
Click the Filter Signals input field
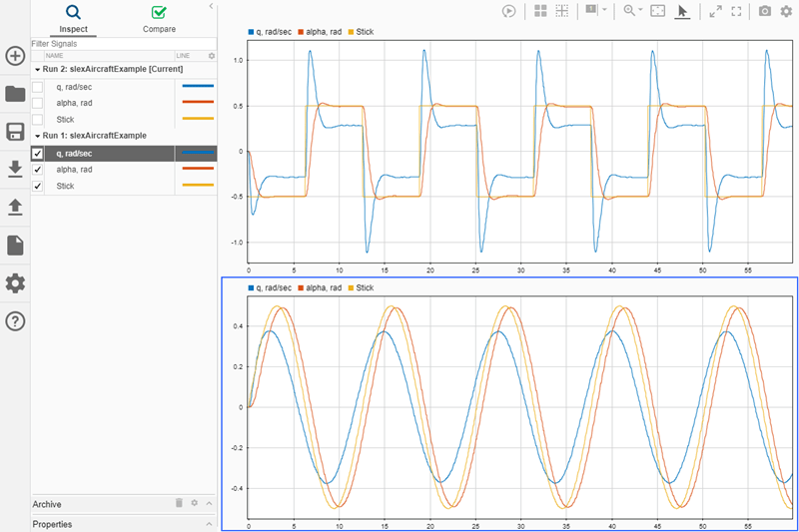(124, 44)
